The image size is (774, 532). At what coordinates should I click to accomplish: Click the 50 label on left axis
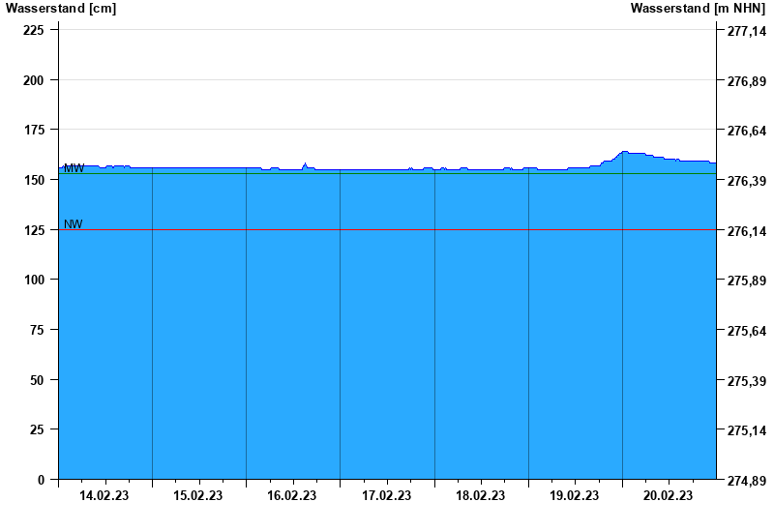37,380
